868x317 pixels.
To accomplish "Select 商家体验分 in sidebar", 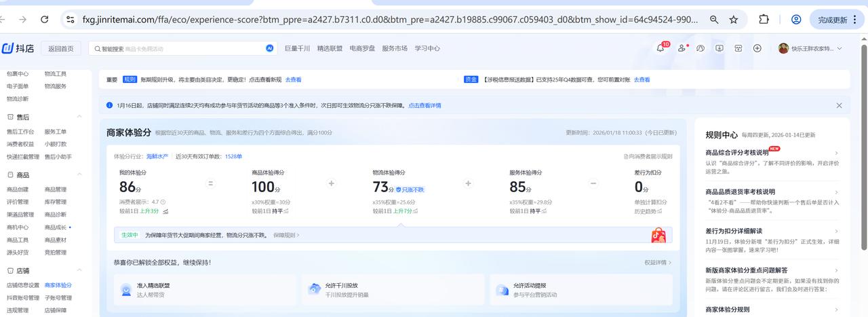I will click(x=58, y=285).
